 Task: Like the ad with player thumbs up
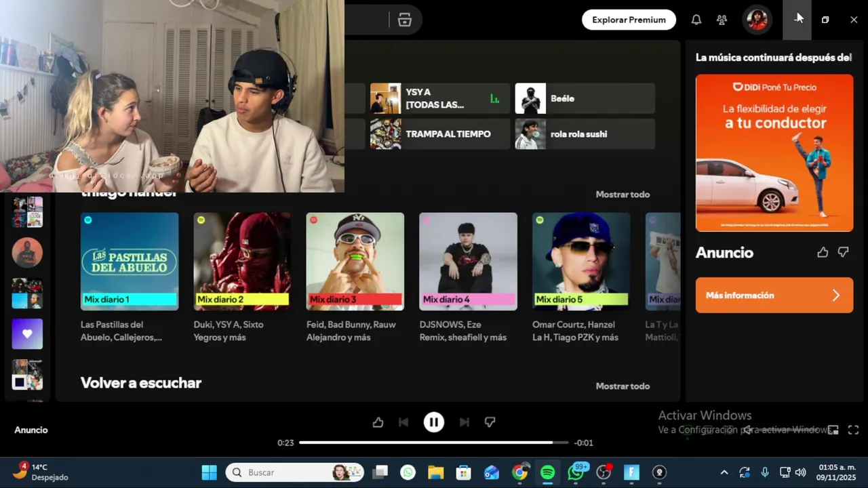(x=378, y=422)
